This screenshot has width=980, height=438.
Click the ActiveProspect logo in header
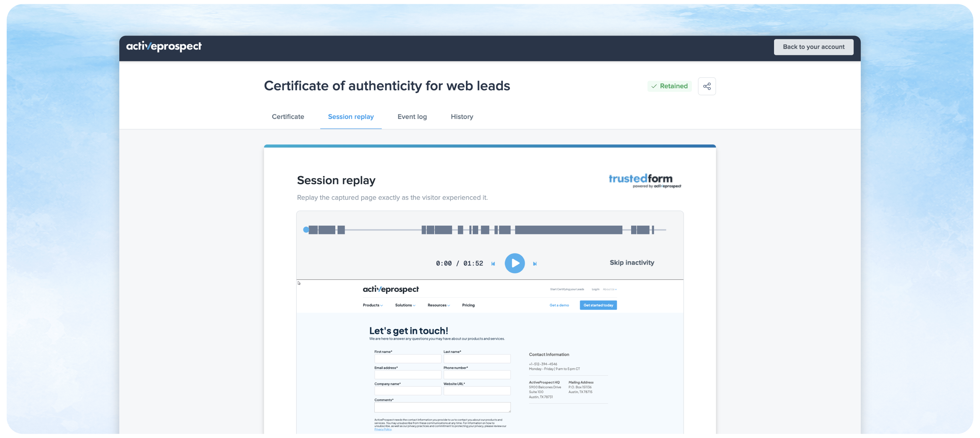[x=164, y=46]
